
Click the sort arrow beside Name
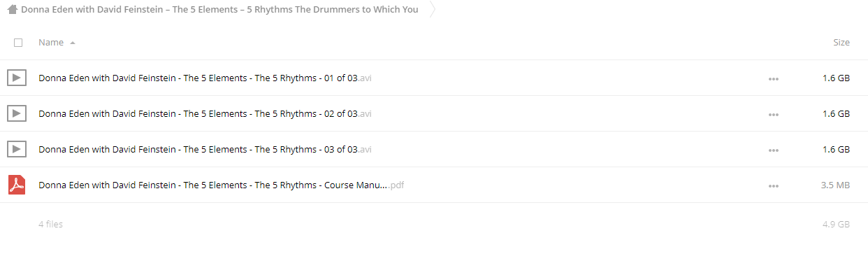73,43
